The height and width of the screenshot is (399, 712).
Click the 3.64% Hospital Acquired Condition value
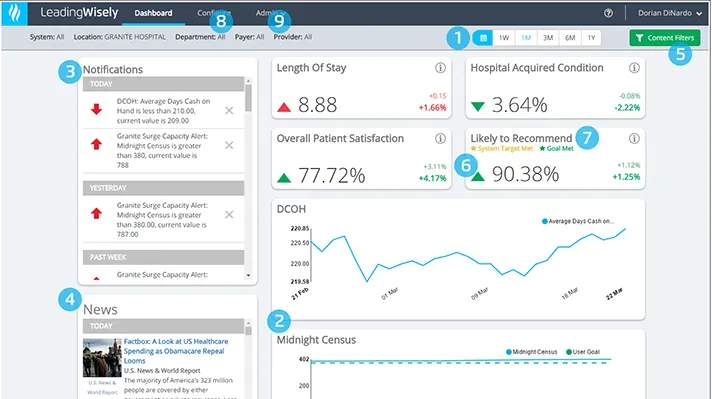coord(519,105)
